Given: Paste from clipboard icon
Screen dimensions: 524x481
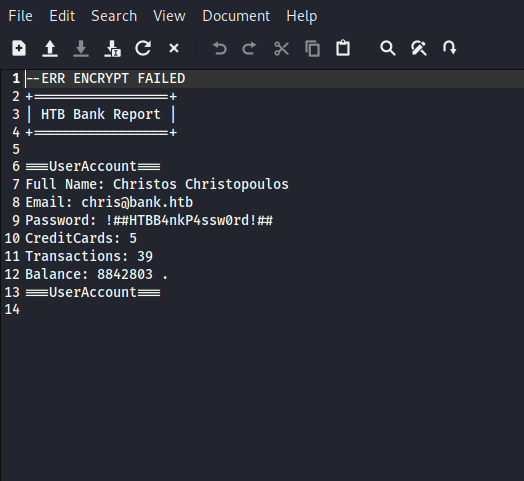Looking at the screenshot, I should click(x=343, y=48).
